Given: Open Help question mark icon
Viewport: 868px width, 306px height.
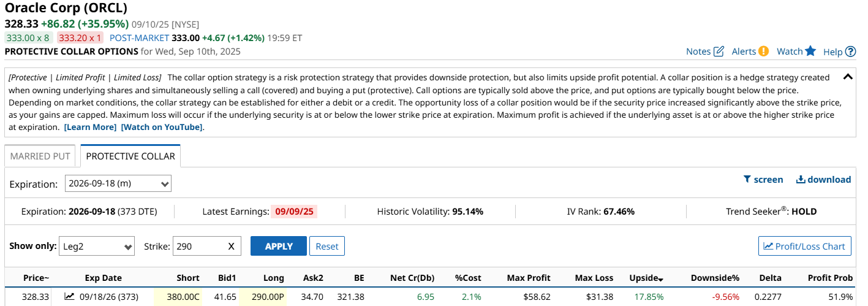Looking at the screenshot, I should pos(850,52).
